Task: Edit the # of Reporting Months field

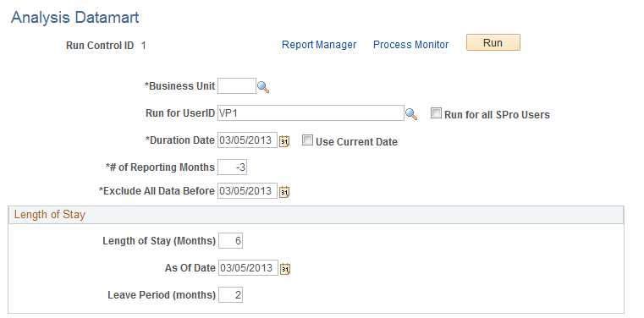Action: pos(232,167)
